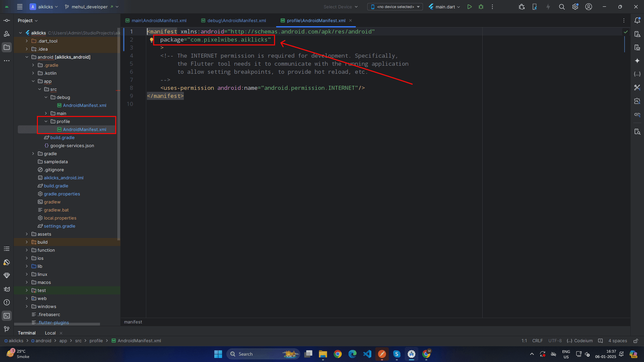
Task: Expand the lib folder
Action: [27, 266]
